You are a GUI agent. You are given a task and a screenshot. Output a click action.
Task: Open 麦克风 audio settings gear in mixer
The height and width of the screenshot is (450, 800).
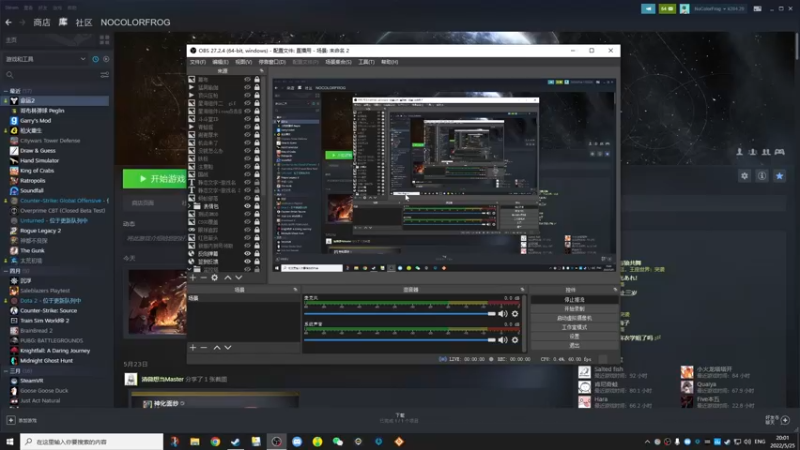515,314
